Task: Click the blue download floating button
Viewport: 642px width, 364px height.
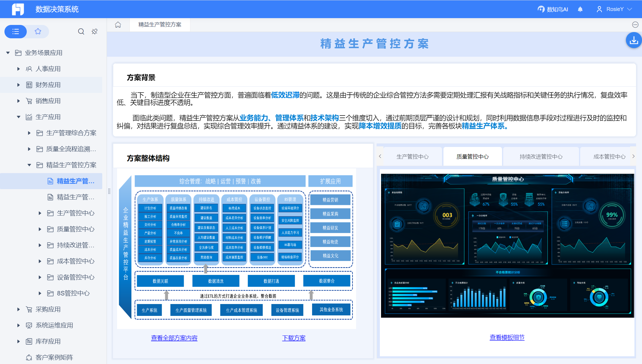Action: [x=633, y=40]
